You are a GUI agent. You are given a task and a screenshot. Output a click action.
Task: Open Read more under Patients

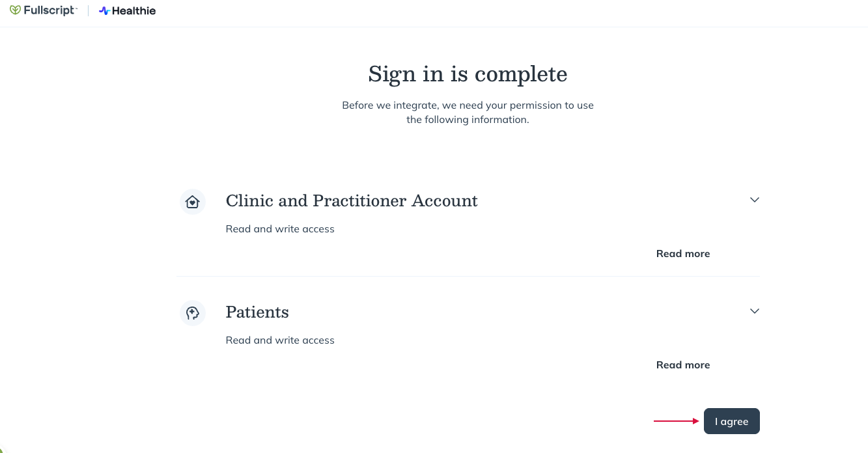tap(682, 365)
